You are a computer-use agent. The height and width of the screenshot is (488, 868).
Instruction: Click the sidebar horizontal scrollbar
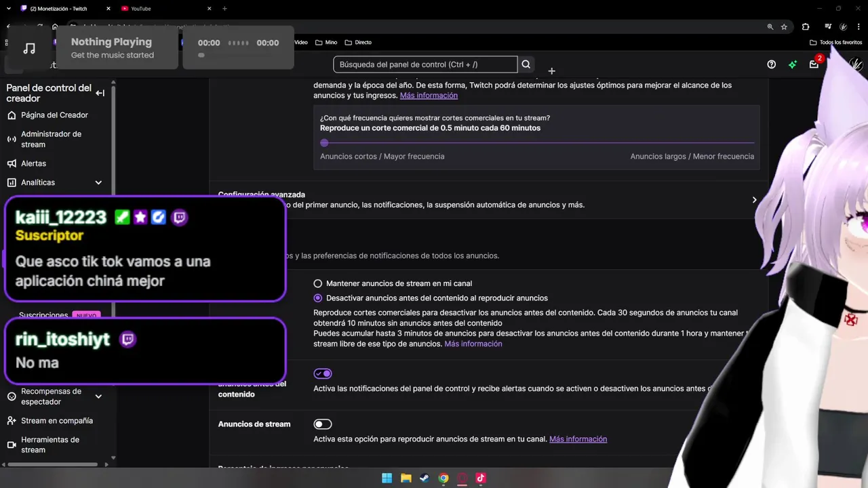point(53,465)
